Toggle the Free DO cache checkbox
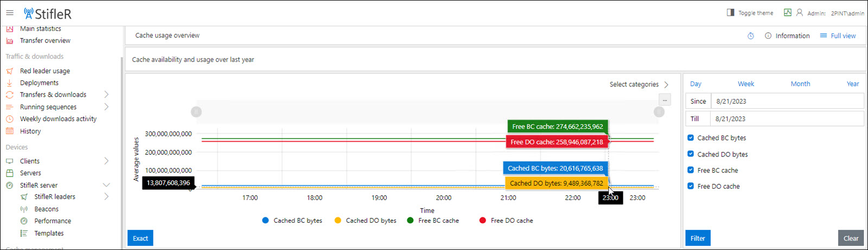This screenshot has height=250, width=868. 691,186
